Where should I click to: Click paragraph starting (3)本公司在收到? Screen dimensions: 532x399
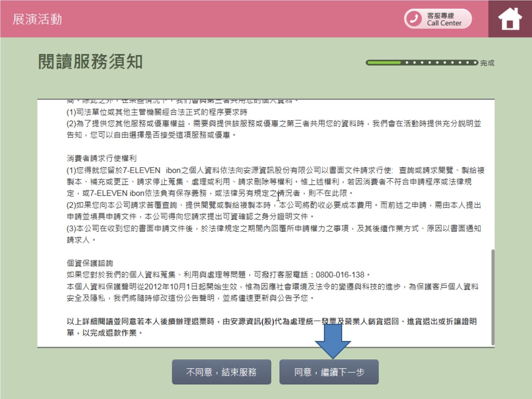(x=274, y=234)
